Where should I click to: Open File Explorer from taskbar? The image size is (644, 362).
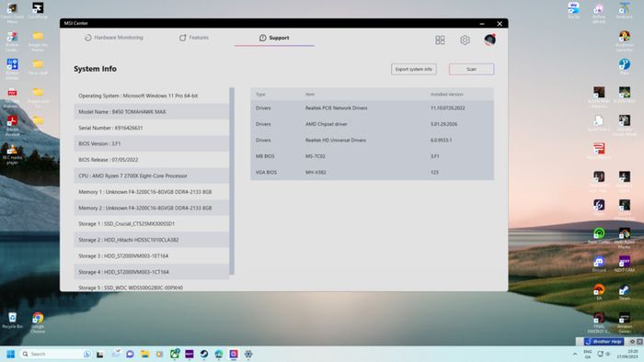144,354
